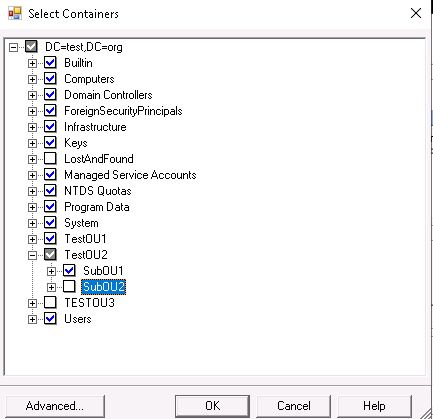Image resolution: width=433 pixels, height=419 pixels.
Task: Select the System tree label
Action: [81, 223]
